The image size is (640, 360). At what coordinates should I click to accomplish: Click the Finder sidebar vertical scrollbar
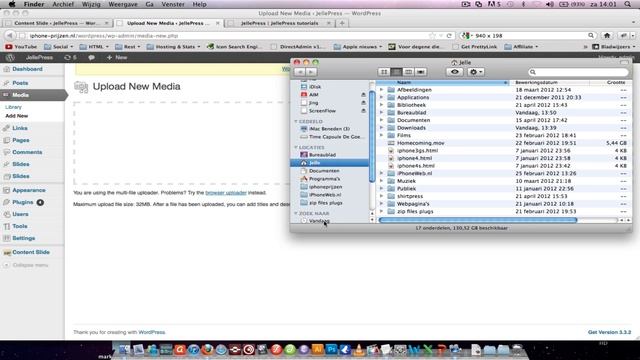[372, 136]
